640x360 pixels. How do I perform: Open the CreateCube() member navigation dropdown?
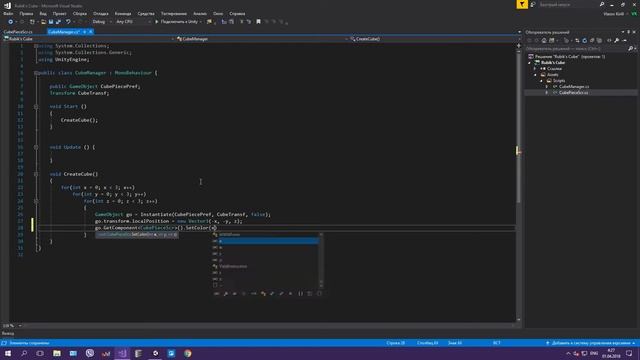point(433,39)
